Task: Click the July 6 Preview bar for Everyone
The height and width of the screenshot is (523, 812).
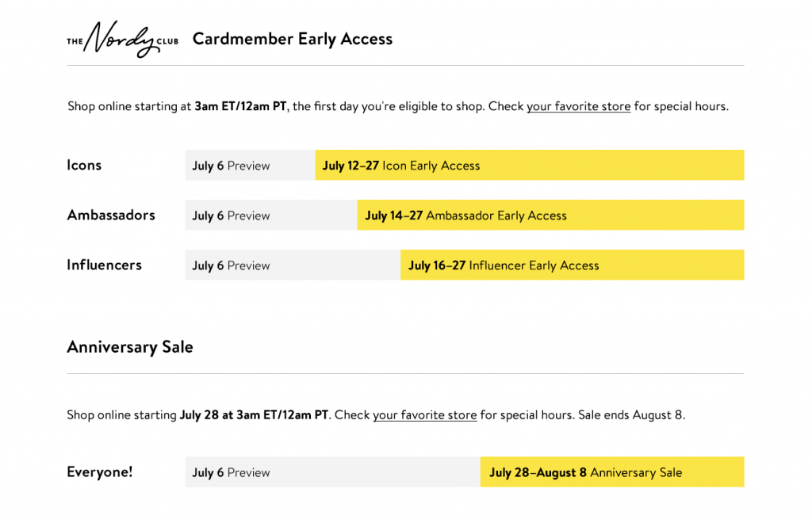Action: [x=333, y=471]
